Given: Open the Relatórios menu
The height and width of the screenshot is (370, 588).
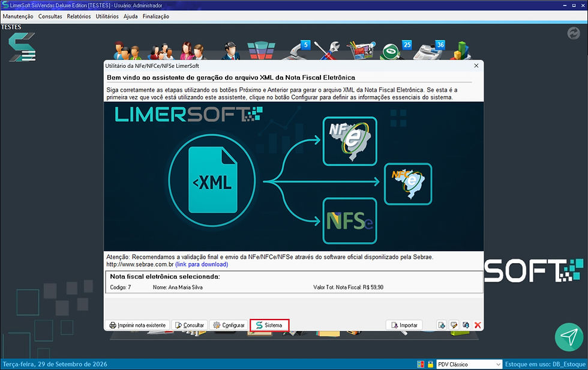Looking at the screenshot, I should pyautogui.click(x=79, y=16).
